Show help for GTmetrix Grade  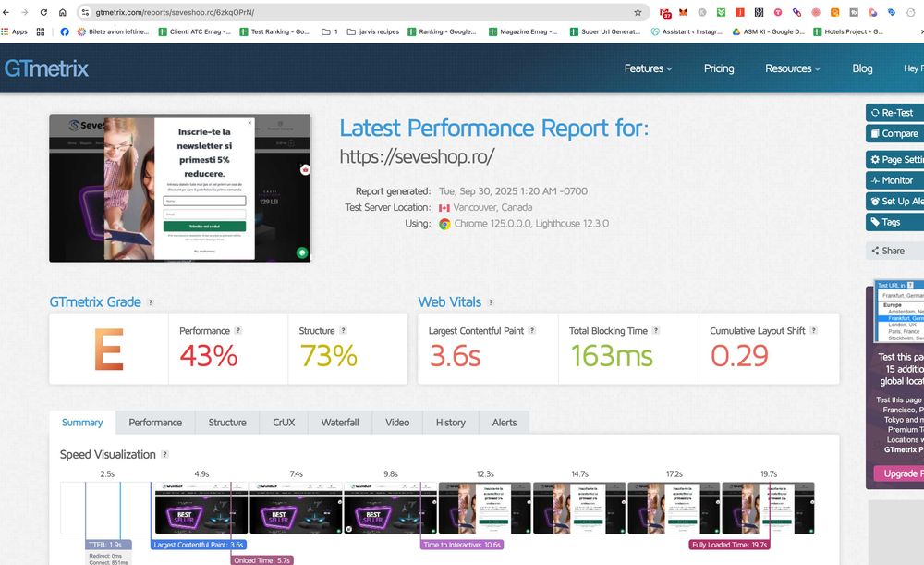tap(151, 302)
